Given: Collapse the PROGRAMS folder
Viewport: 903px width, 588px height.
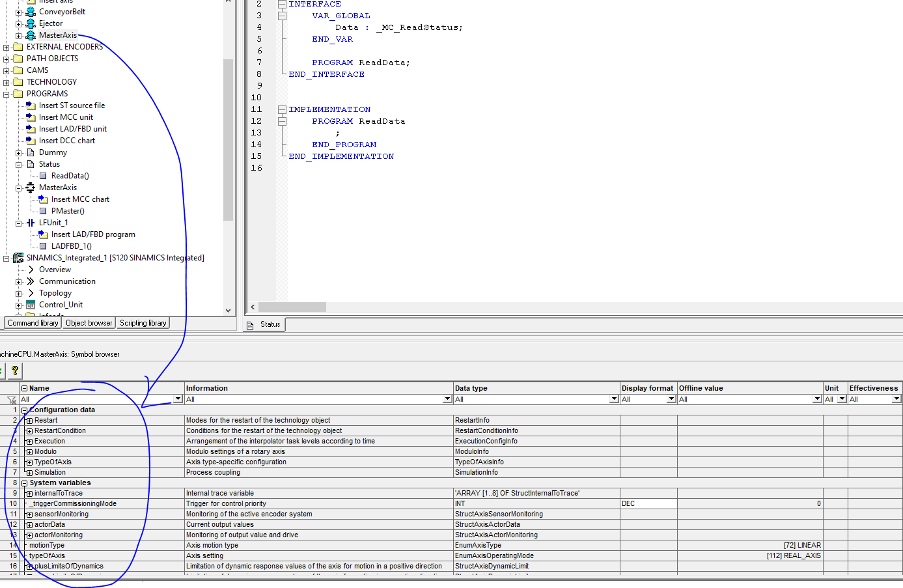Looking at the screenshot, I should click(x=7, y=94).
